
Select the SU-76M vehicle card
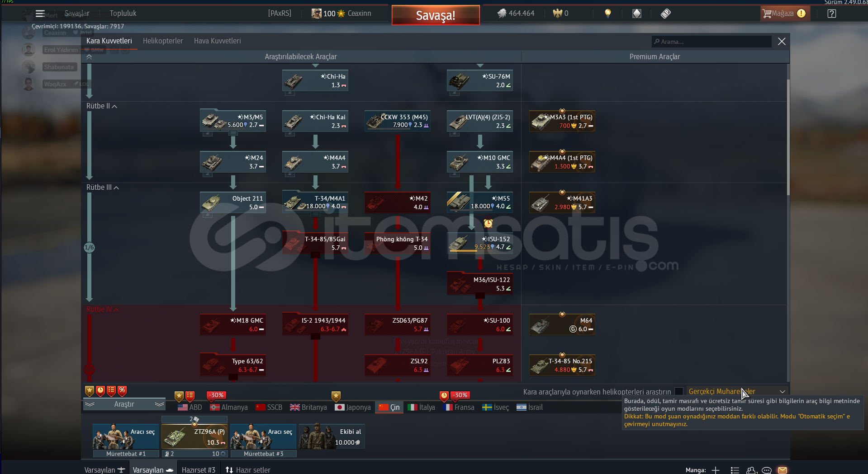point(480,80)
